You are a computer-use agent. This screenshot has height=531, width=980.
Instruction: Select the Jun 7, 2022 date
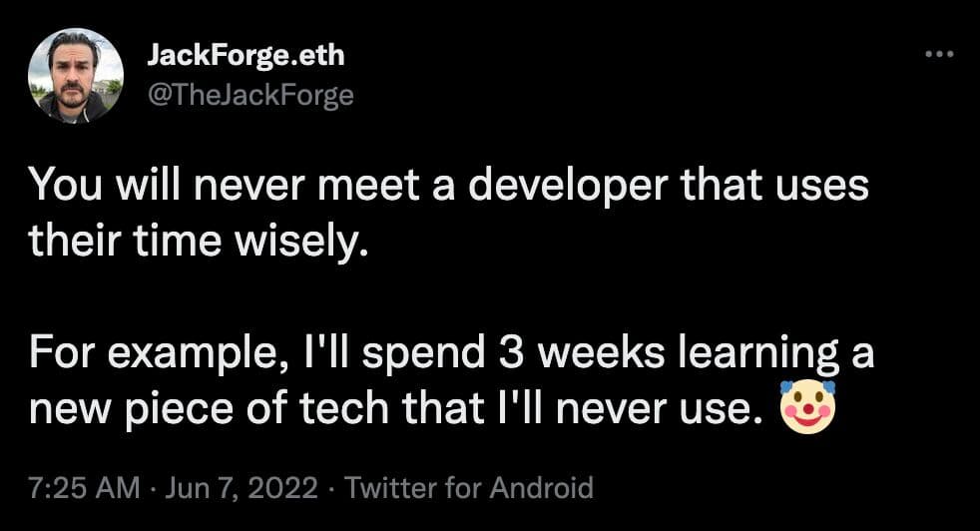[x=242, y=488]
